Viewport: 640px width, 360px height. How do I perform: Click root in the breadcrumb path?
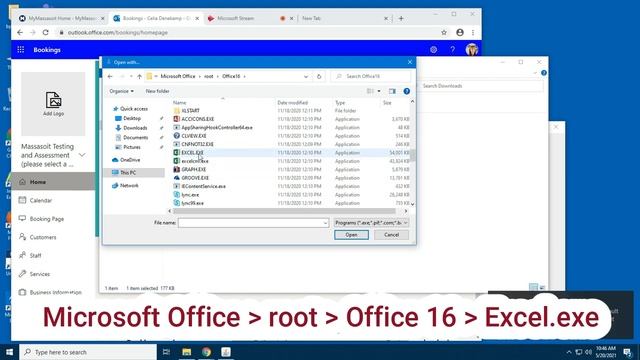pyautogui.click(x=209, y=76)
